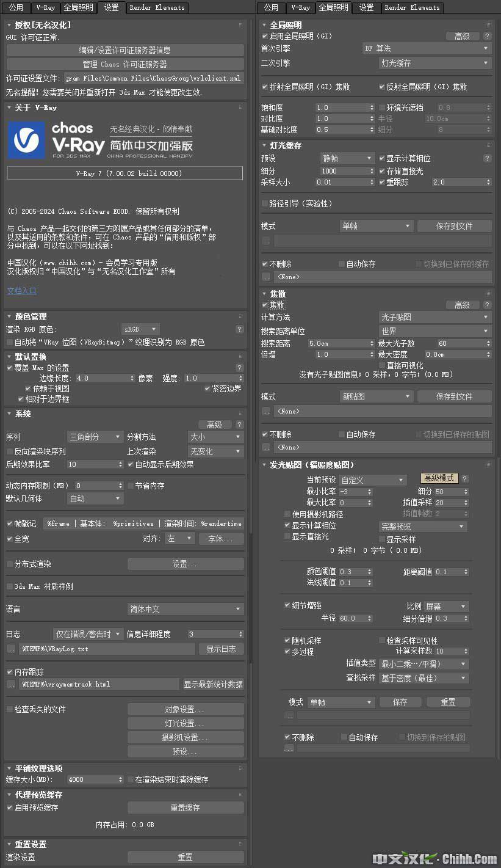Open help "?" in the 系统 rollout
Image resolution: width=501 pixels, height=868 pixels.
click(x=240, y=425)
